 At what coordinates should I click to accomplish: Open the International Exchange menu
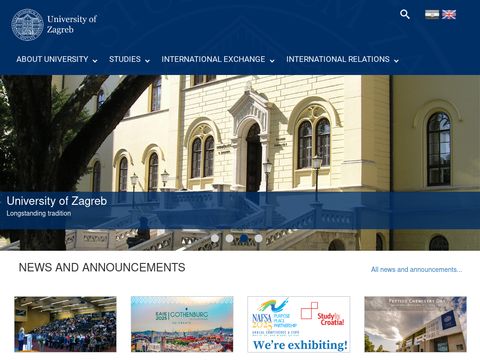(213, 59)
